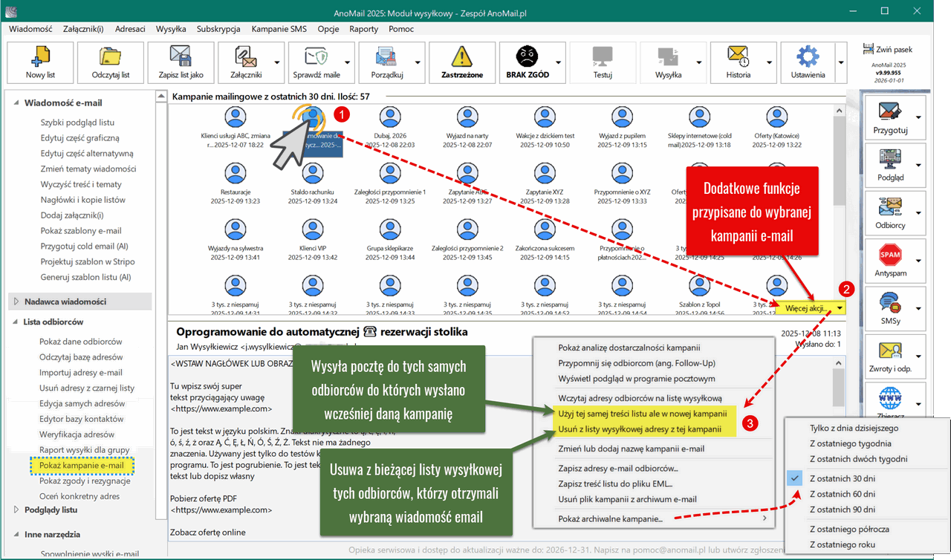This screenshot has height=560, width=951.
Task: Click Zwiń pasek to collapse ribbon
Action: [889, 49]
